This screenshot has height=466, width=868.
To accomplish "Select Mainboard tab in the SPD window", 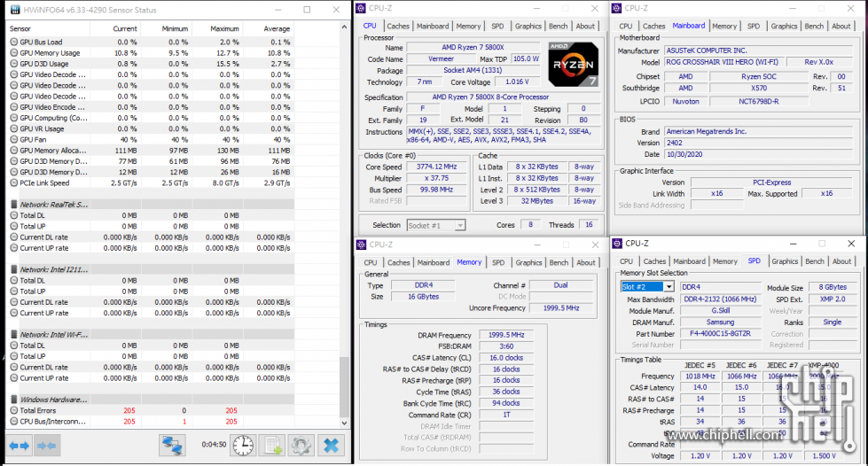I will tap(689, 261).
